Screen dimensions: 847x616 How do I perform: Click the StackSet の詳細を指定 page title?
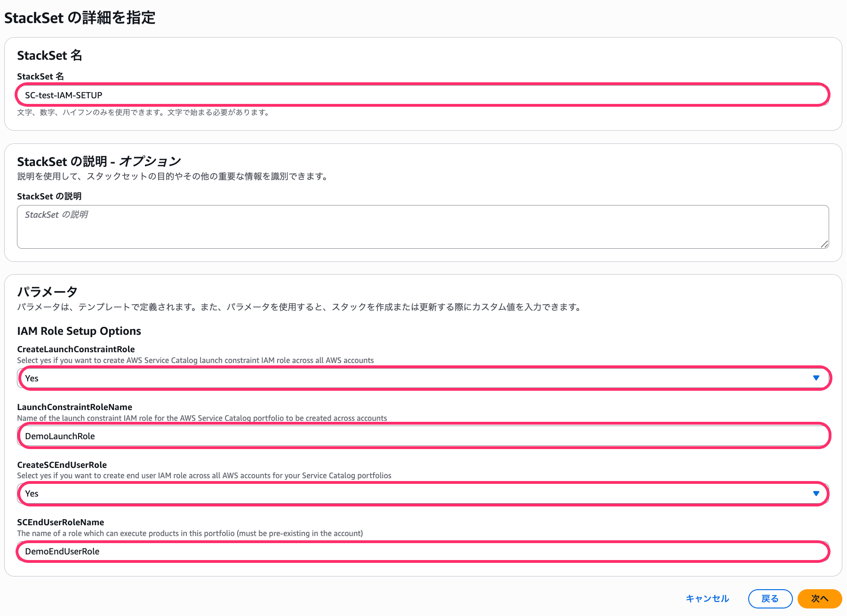pyautogui.click(x=80, y=18)
